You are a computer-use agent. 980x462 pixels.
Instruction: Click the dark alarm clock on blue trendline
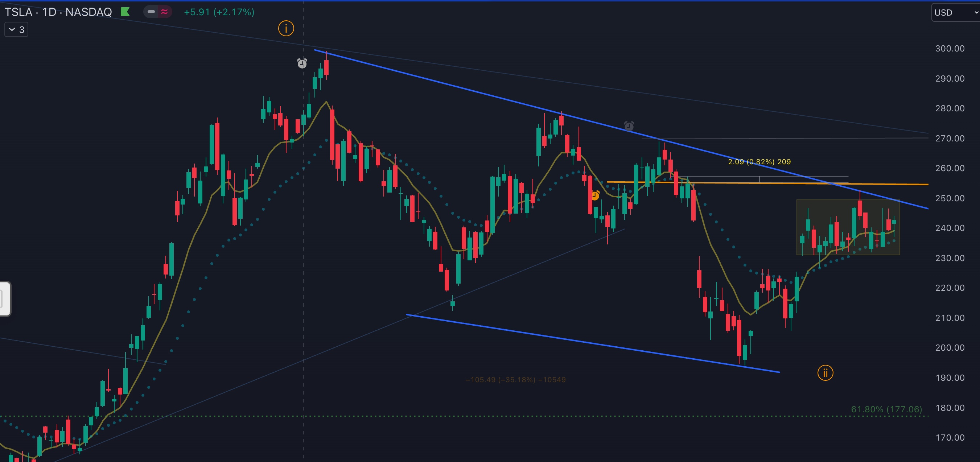(x=629, y=126)
